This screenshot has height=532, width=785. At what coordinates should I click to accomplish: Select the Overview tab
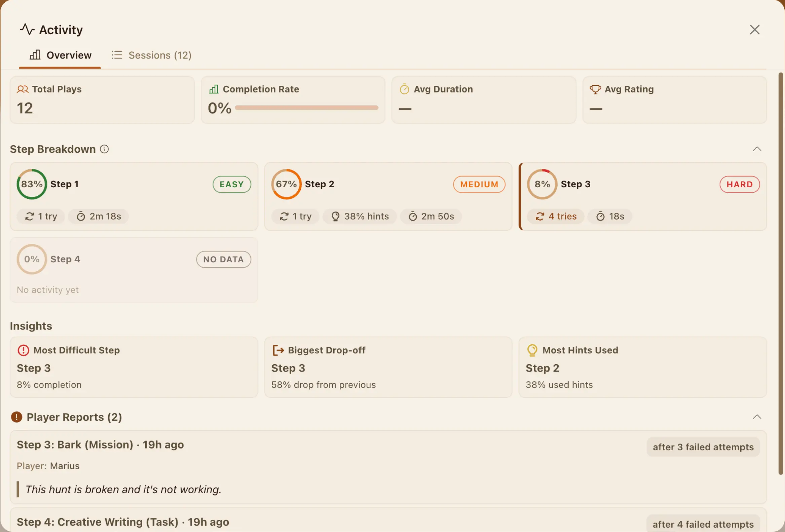(60, 55)
